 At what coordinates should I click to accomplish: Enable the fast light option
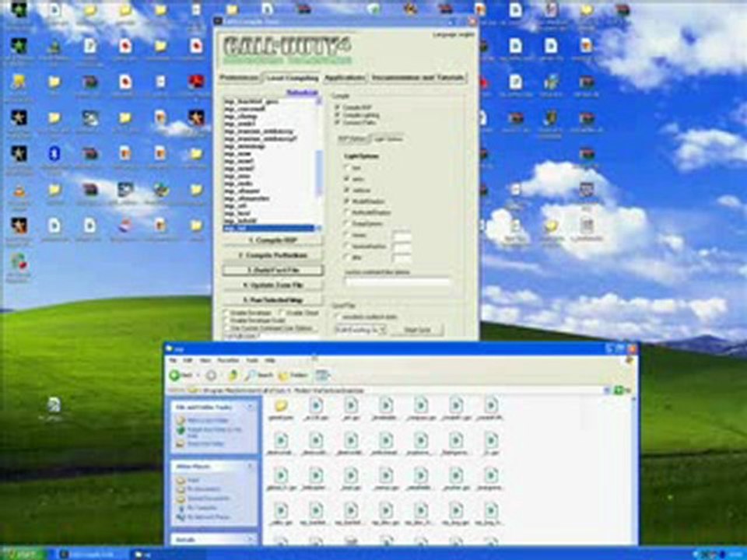(x=346, y=168)
